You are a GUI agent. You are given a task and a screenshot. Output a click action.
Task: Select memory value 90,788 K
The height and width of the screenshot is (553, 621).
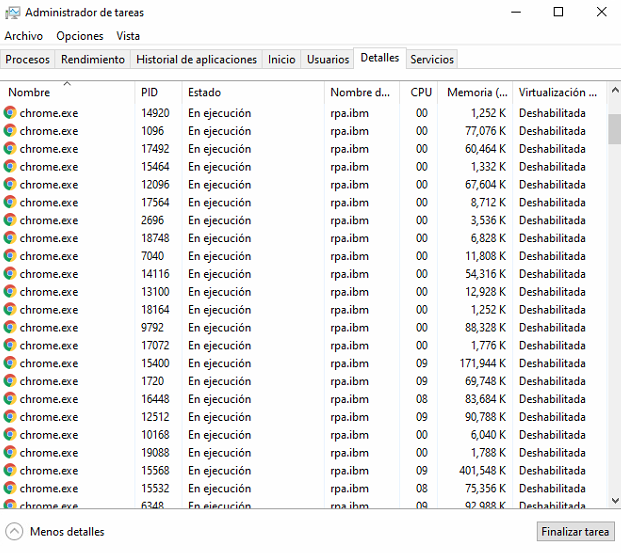click(x=486, y=417)
